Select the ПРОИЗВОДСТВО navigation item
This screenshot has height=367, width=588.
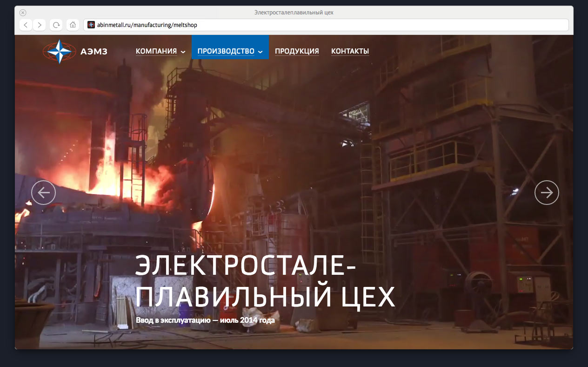tap(226, 51)
